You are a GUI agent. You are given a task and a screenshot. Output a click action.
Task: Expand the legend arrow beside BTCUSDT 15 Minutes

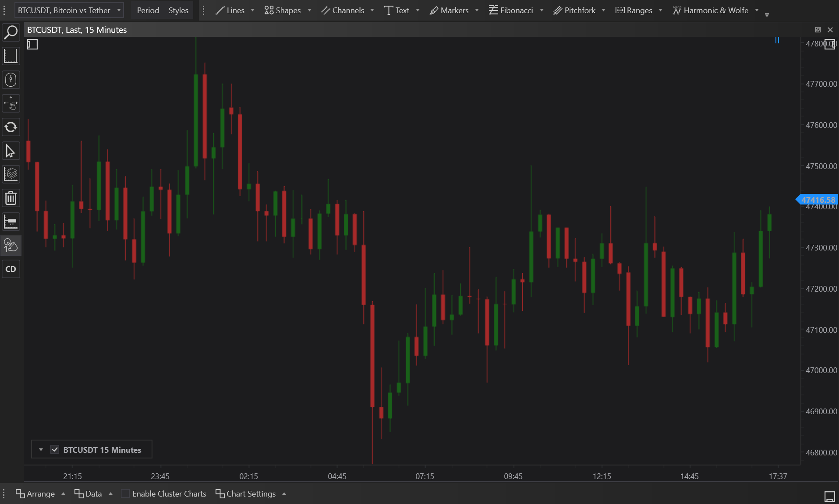41,450
